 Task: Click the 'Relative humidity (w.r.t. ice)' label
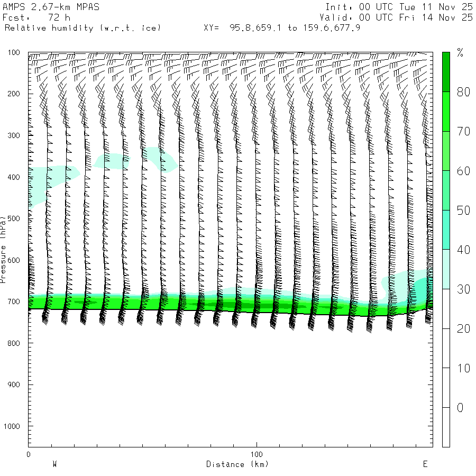(83, 28)
